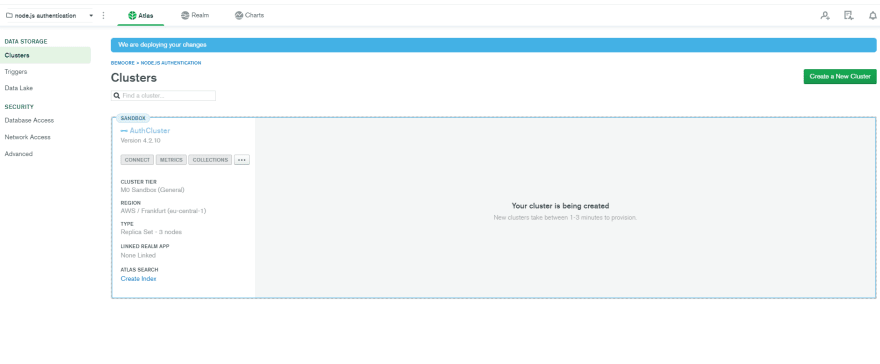Switch to the Atlas tab
The image size is (880, 364).
tap(140, 16)
